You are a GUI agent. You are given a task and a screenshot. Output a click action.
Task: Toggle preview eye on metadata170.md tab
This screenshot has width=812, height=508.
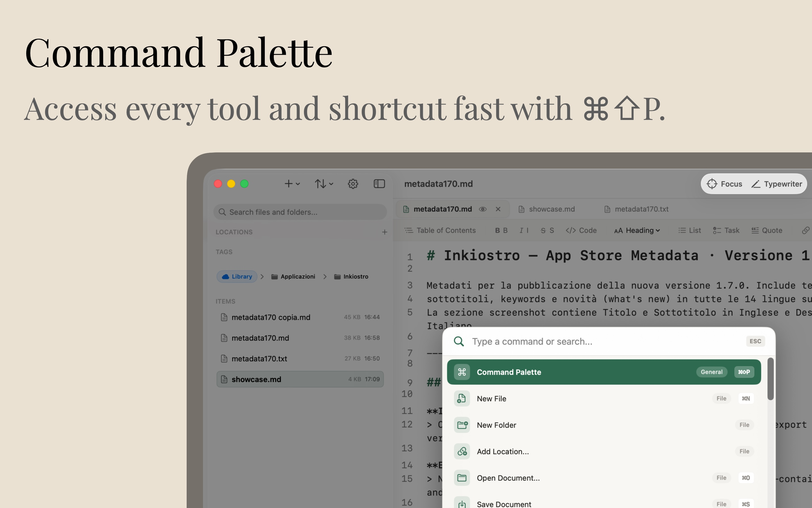click(x=482, y=209)
